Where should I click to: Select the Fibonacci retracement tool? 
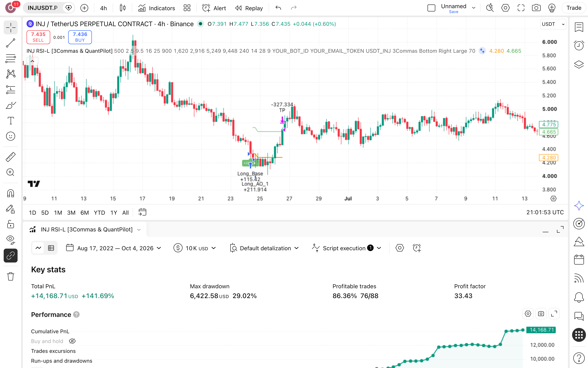click(x=10, y=58)
